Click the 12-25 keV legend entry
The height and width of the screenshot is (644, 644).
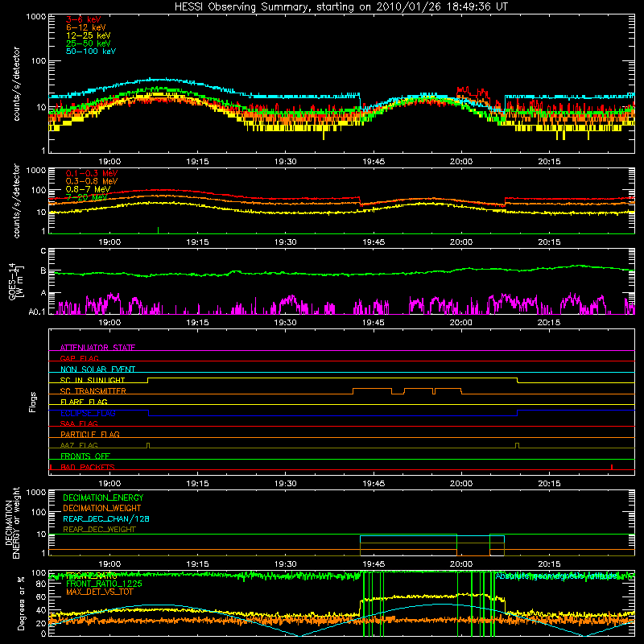click(x=88, y=35)
